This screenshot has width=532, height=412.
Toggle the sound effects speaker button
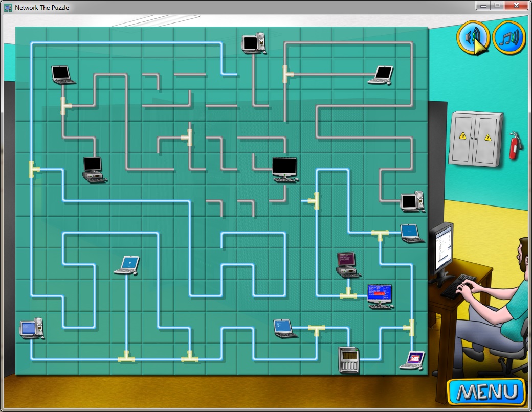473,37
